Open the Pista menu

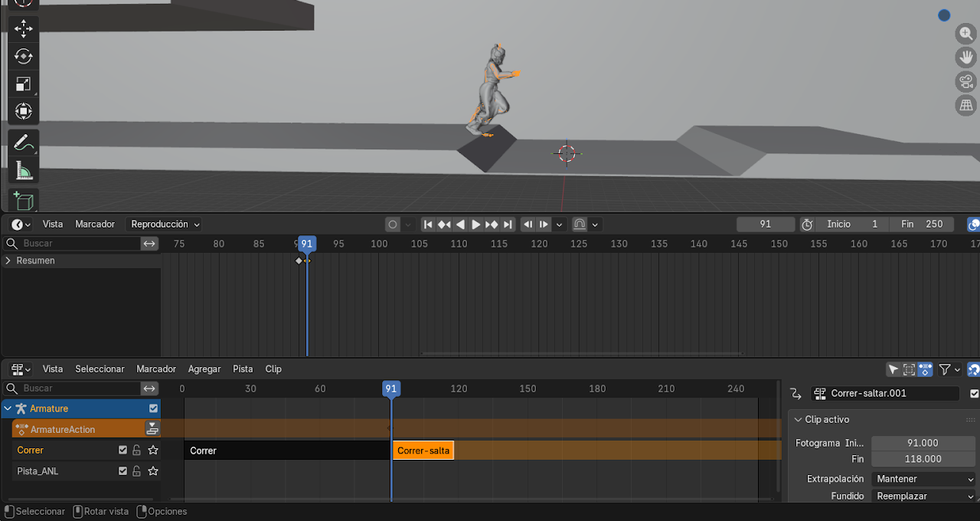(x=243, y=369)
